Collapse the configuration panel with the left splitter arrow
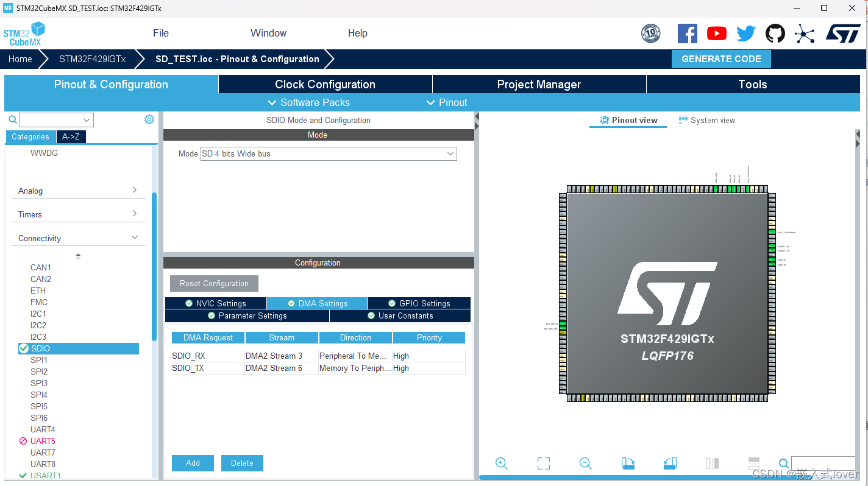The width and height of the screenshot is (868, 486). tap(477, 116)
